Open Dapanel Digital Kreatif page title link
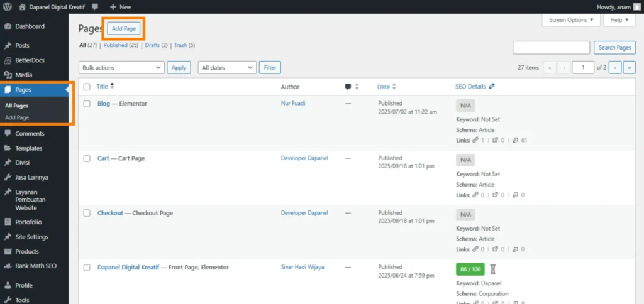The height and width of the screenshot is (304, 644). (128, 268)
